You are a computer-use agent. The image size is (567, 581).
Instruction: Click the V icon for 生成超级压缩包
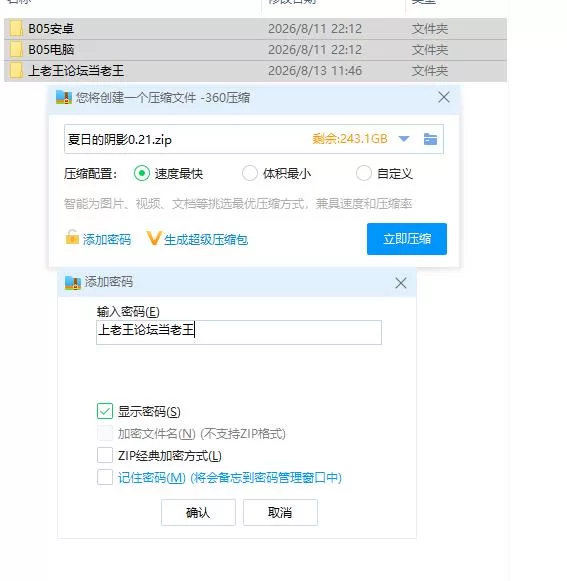(x=154, y=238)
